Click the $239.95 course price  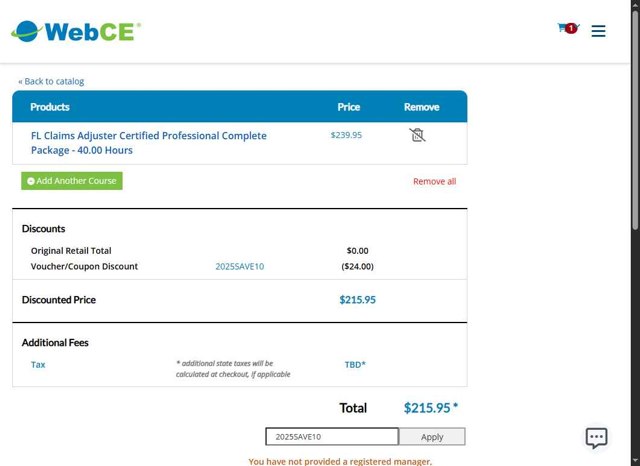tap(346, 135)
